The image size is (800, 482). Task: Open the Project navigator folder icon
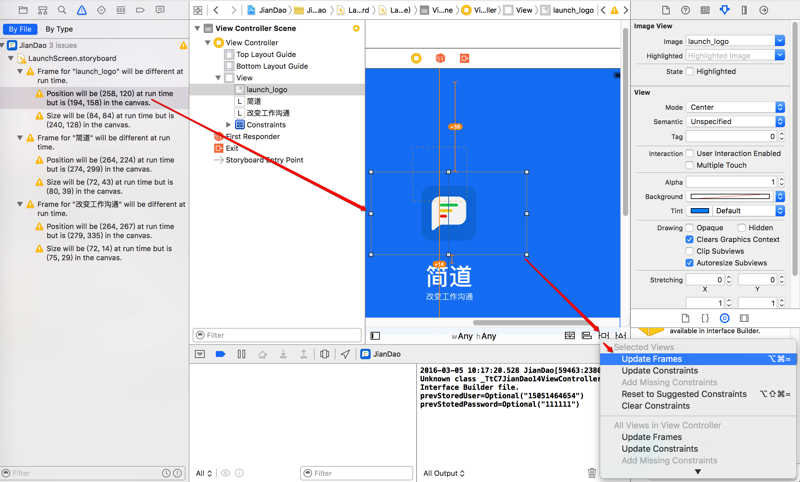point(23,10)
